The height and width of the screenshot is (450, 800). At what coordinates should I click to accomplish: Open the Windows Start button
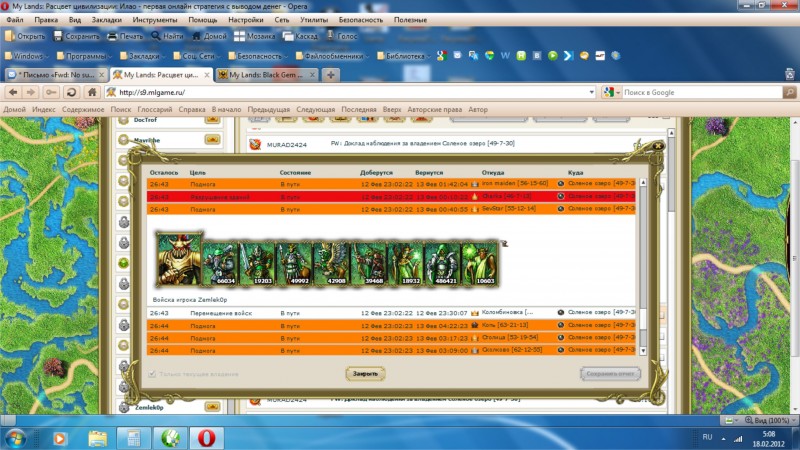tap(15, 438)
